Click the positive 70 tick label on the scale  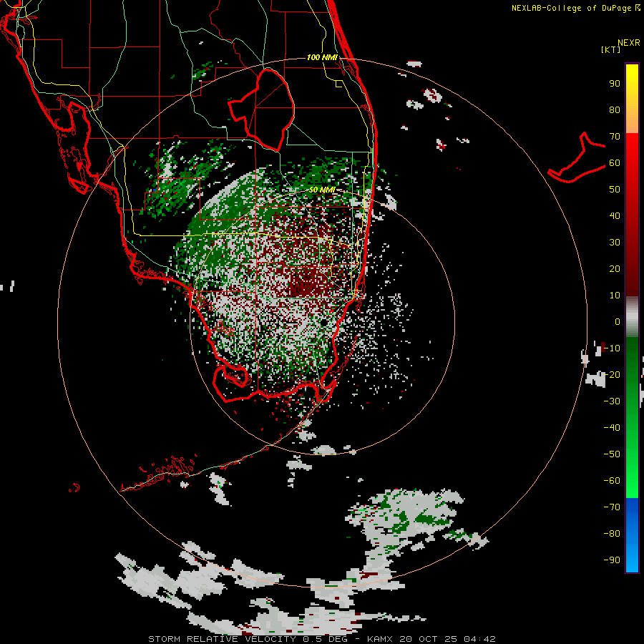coord(615,137)
